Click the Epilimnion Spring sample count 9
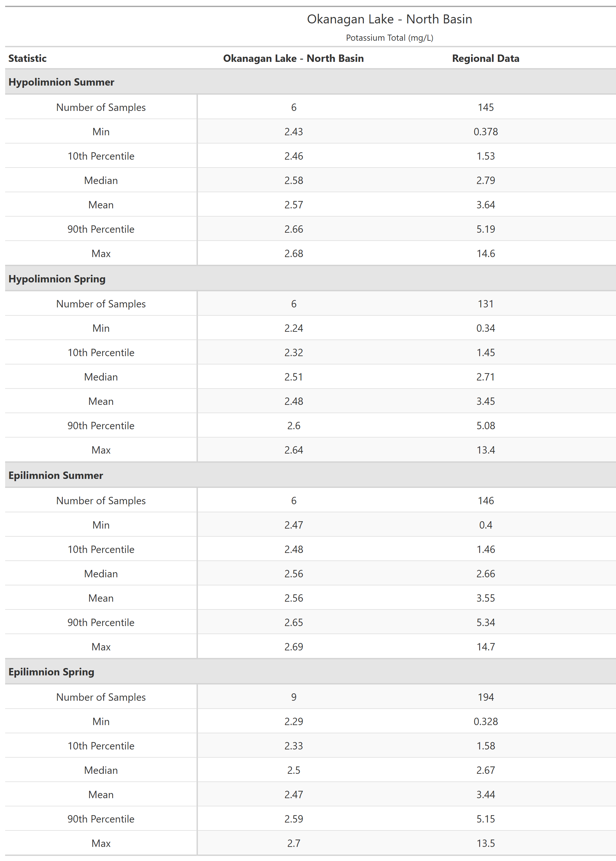Image resolution: width=616 pixels, height=861 pixels. [294, 697]
